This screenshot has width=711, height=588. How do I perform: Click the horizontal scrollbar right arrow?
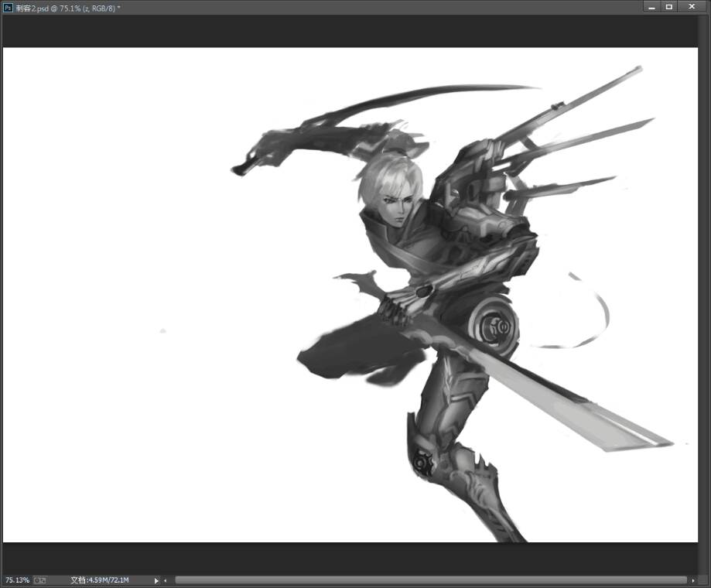[x=693, y=580]
